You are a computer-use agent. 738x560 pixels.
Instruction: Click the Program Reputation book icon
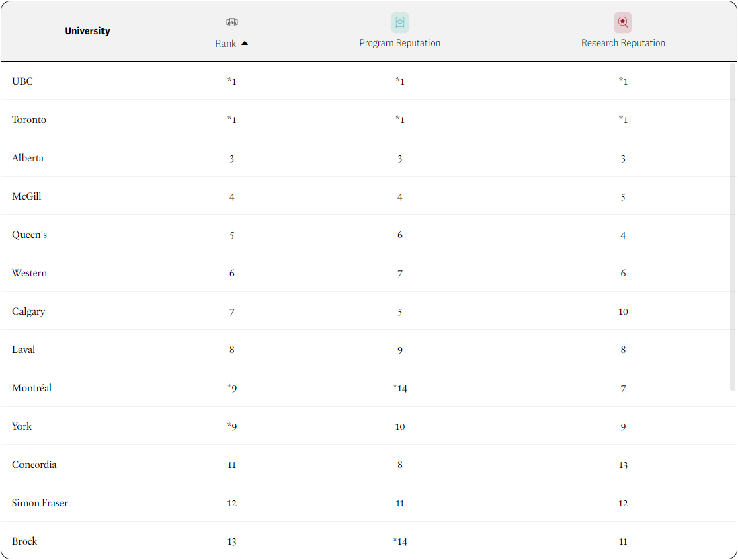coord(400,22)
